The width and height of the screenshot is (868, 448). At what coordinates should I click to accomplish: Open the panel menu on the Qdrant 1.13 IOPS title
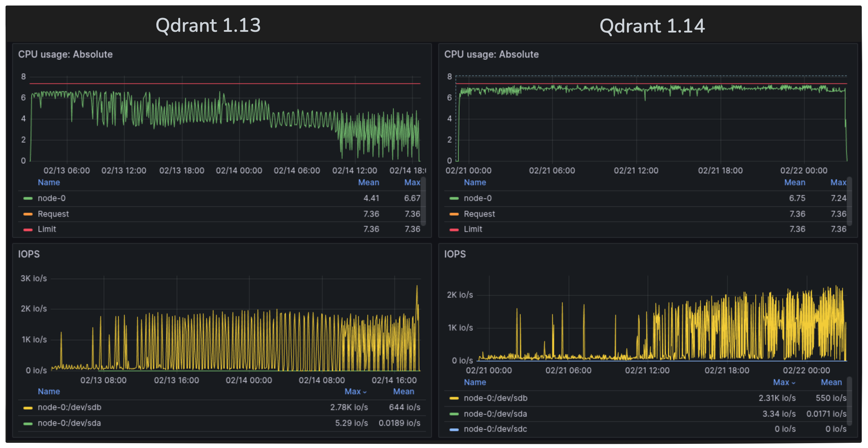pos(29,254)
